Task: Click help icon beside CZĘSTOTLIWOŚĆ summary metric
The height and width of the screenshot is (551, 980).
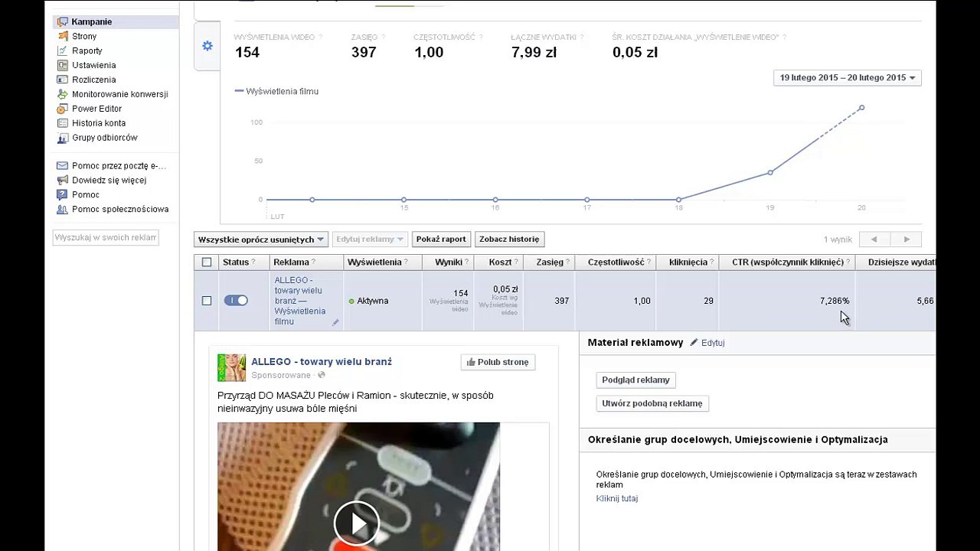Action: click(x=480, y=37)
